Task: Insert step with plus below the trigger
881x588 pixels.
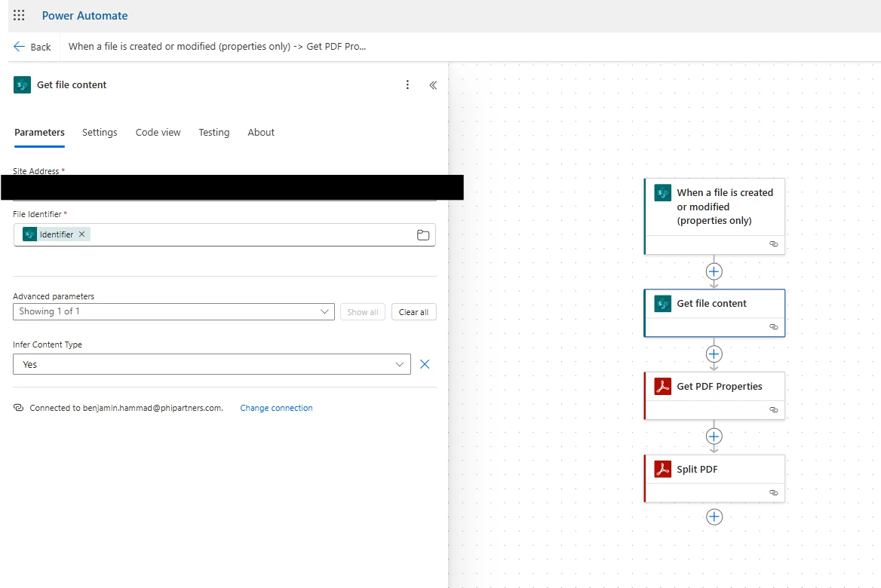Action: click(714, 272)
